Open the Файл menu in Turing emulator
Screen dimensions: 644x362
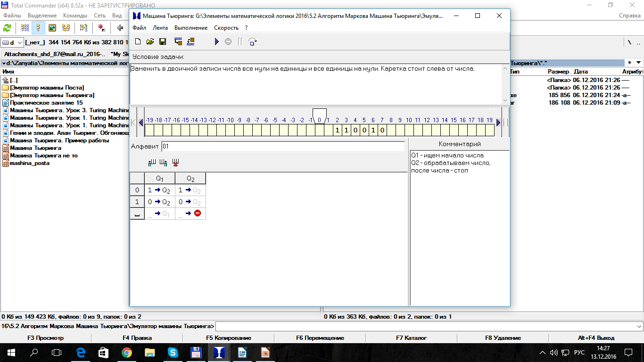139,28
